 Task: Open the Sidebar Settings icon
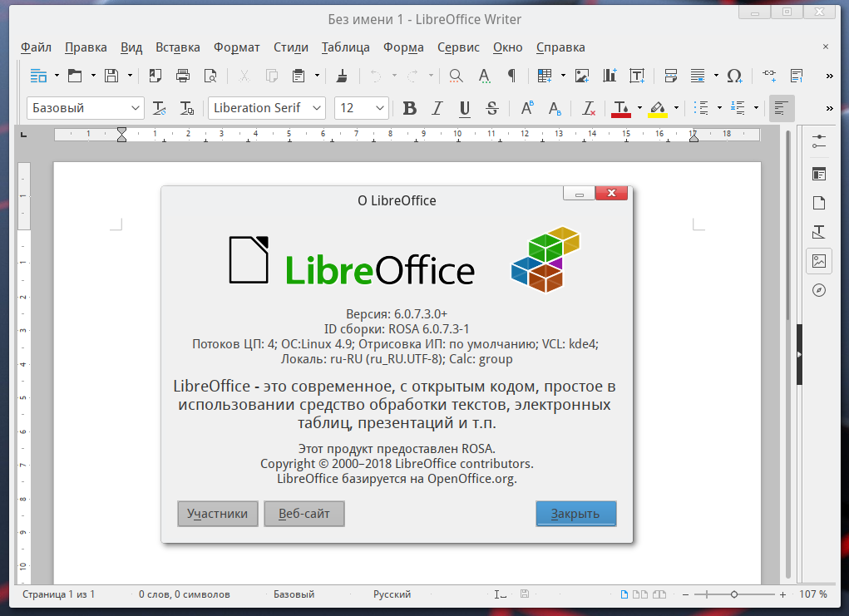(x=819, y=142)
